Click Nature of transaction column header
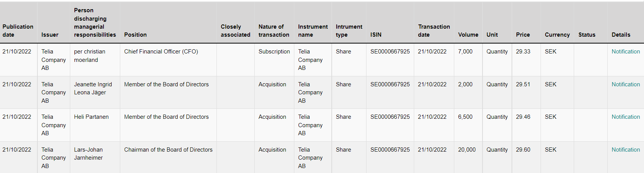Screen dimensions: 644x173 click(x=274, y=31)
